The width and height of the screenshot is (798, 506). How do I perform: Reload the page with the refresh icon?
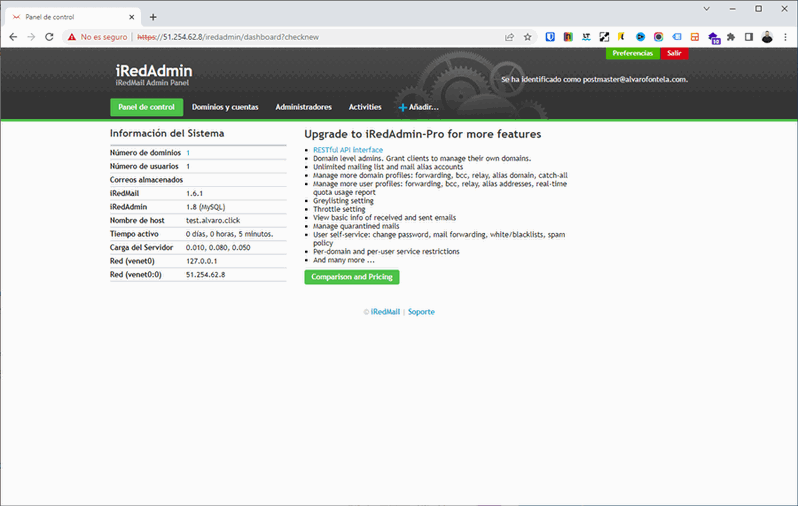pos(49,37)
